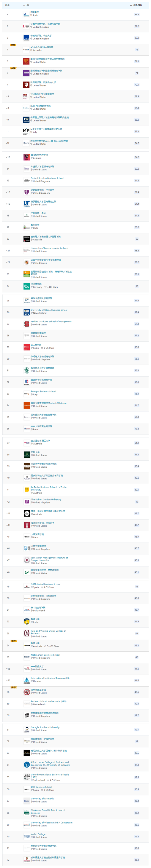Click the Whitman orange logo
The image size is (151, 868).
[x=27, y=405]
